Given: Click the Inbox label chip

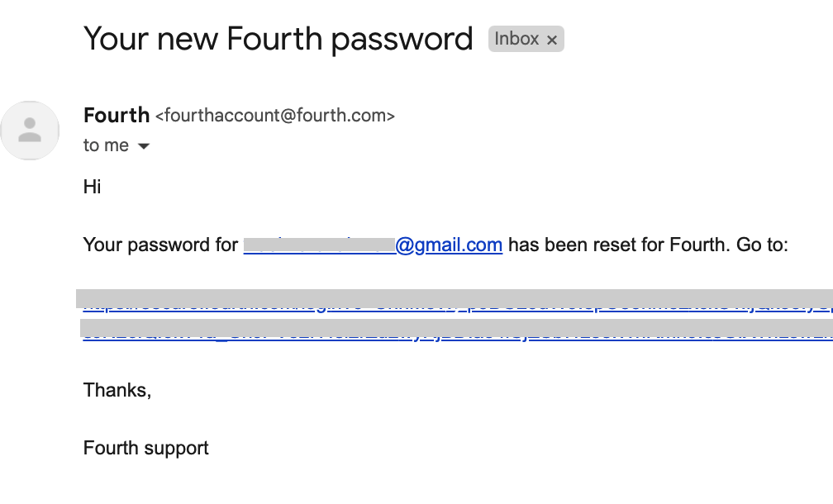Looking at the screenshot, I should [x=526, y=39].
